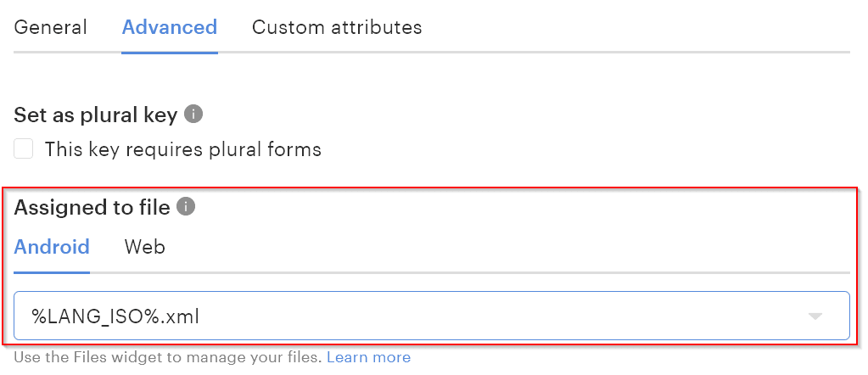Switch to the Web platform tab
The image size is (868, 375).
(x=144, y=247)
